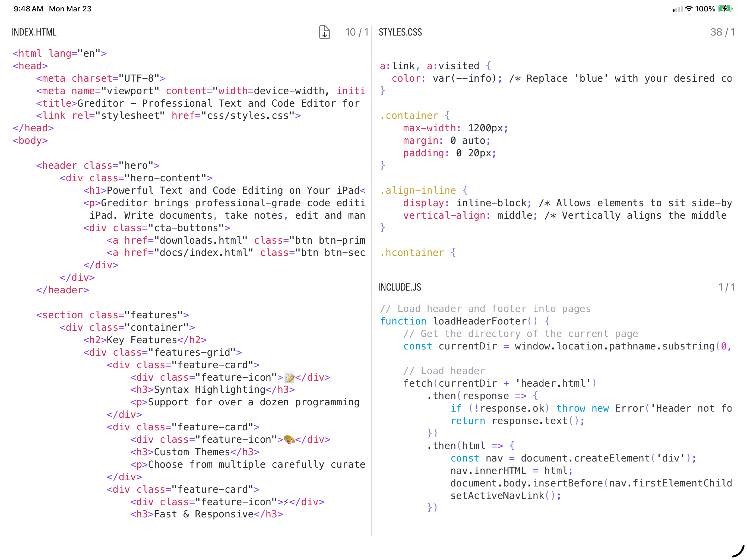Screen dimensions: 747x560
Task: Tap the 1 / 1 counter in include.js
Action: tap(726, 287)
